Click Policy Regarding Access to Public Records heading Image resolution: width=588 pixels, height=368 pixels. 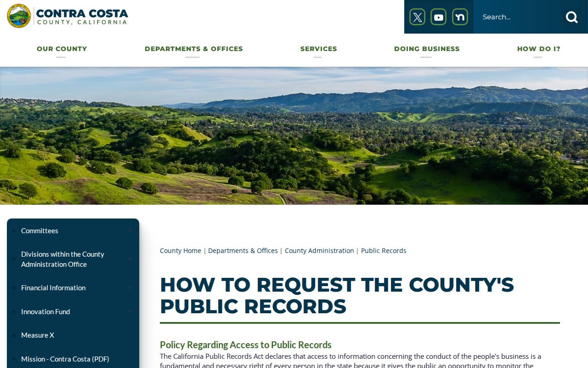pos(246,345)
